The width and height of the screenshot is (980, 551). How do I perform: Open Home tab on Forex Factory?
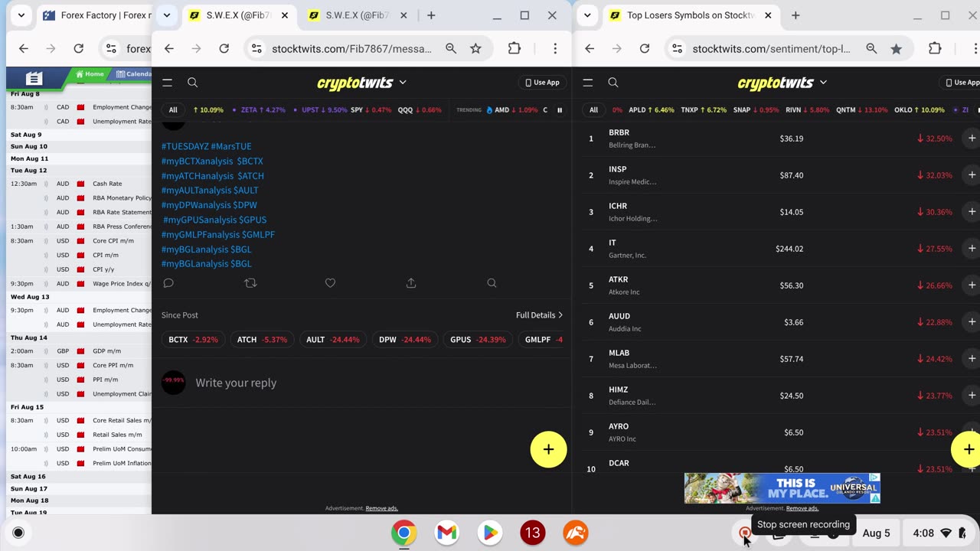click(x=90, y=74)
